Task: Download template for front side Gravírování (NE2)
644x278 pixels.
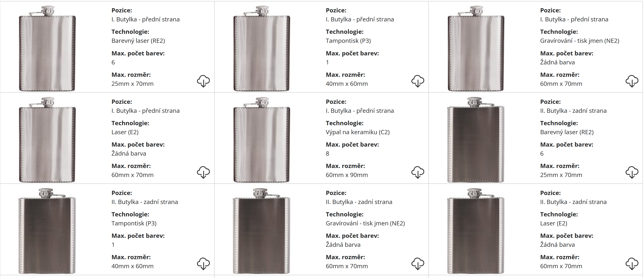Action: 632,81
